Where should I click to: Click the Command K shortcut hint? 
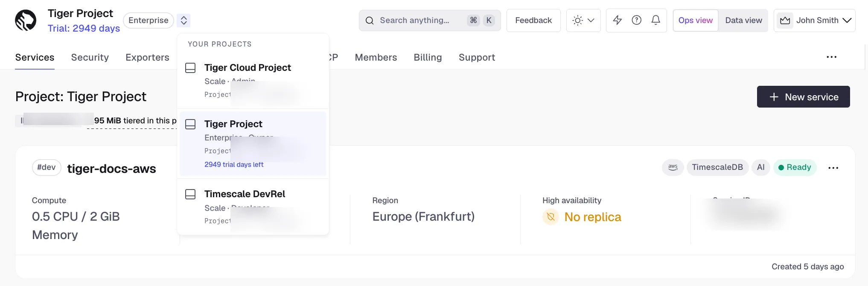coord(481,20)
